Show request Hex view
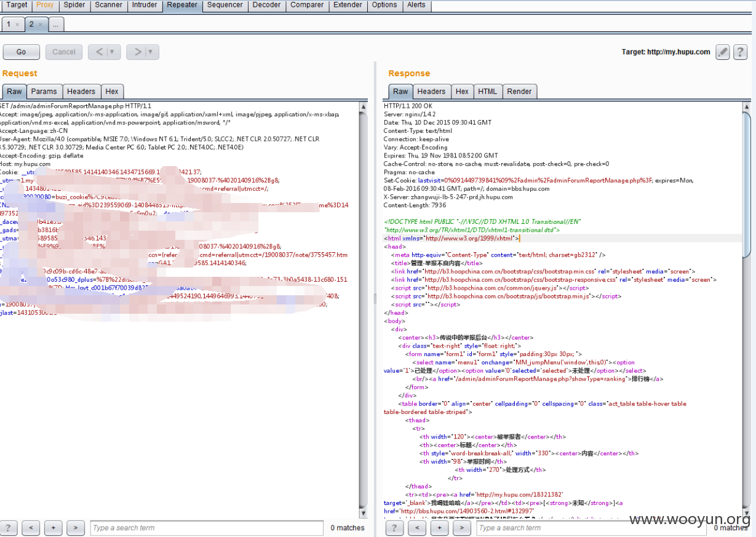 [x=112, y=92]
